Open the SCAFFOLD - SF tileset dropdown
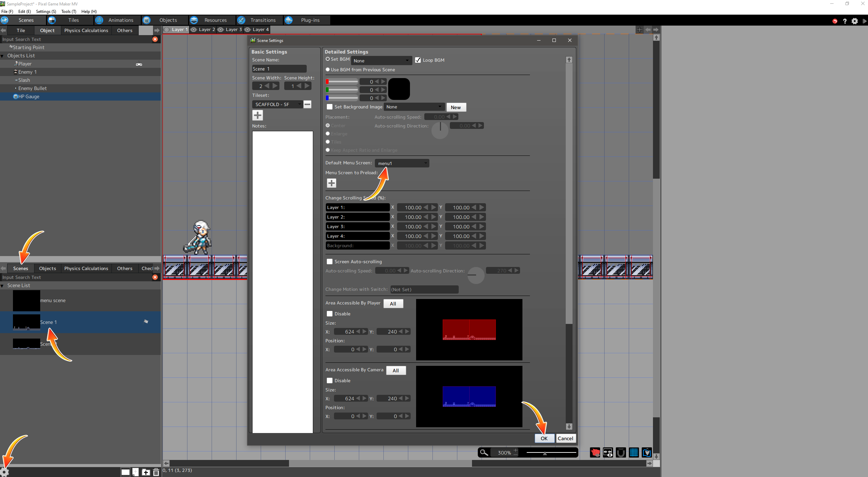The width and height of the screenshot is (868, 477). (277, 104)
